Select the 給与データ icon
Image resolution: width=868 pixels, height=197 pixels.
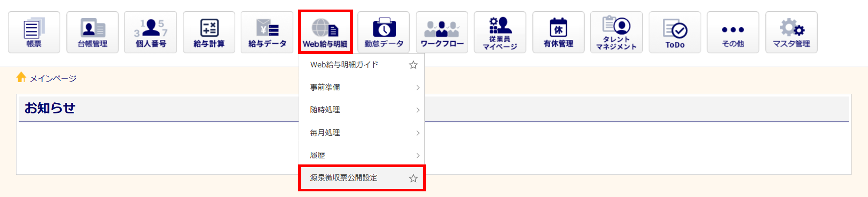click(x=267, y=33)
